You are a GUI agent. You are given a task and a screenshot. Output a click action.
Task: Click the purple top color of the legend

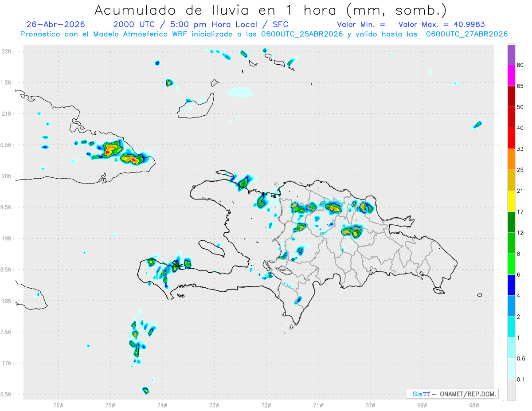[511, 55]
